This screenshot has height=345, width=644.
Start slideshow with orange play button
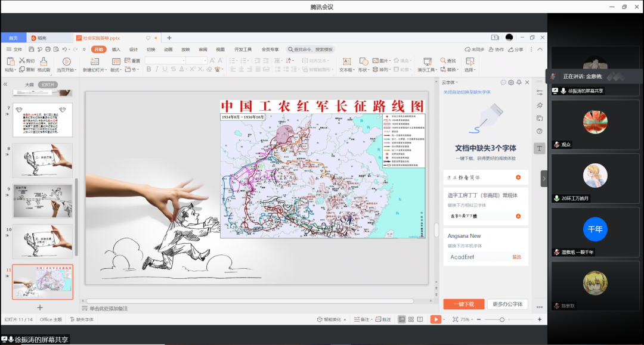click(436, 319)
